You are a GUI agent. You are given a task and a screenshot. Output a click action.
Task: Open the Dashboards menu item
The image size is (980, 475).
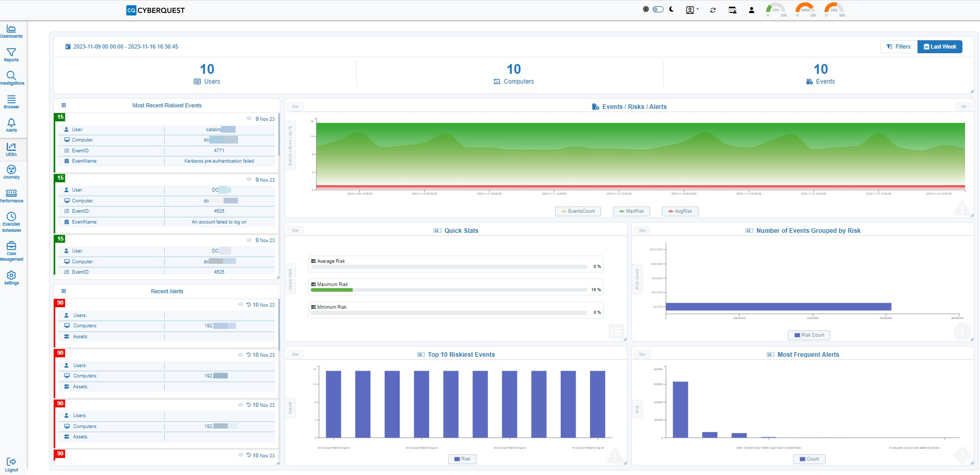point(11,31)
